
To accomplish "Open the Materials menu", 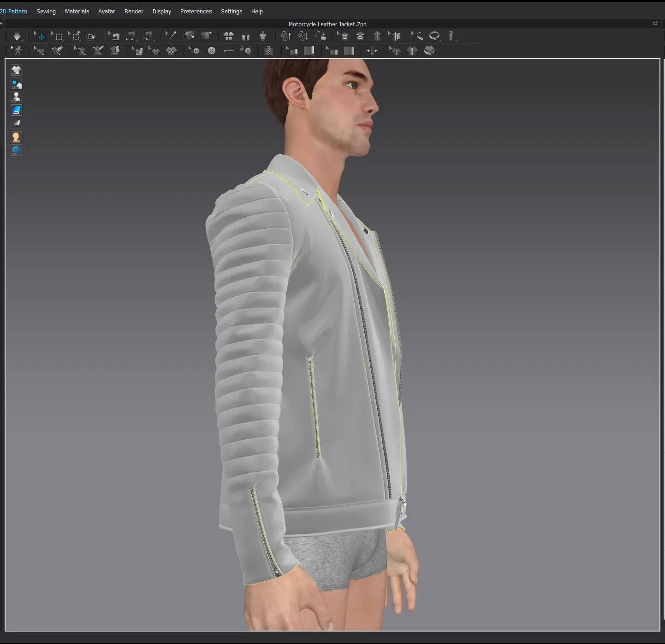I will coord(77,11).
